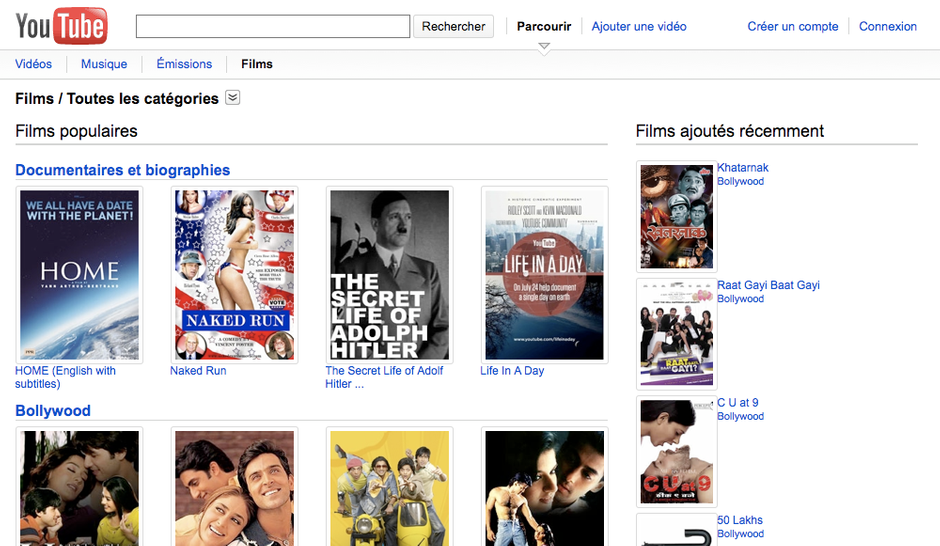Screen dimensions: 940x546
Task: Open the HOME movie poster
Action: [79, 275]
